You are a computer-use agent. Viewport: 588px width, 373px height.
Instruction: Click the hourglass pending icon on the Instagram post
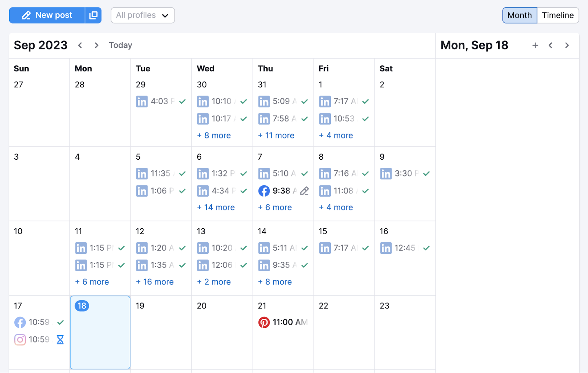(60, 340)
